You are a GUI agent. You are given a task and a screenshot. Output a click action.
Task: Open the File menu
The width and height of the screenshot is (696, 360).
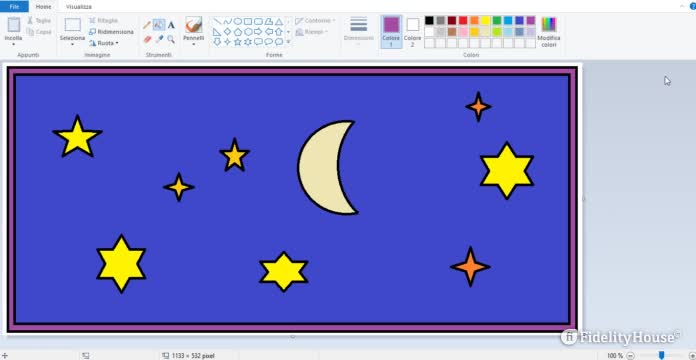click(x=14, y=7)
